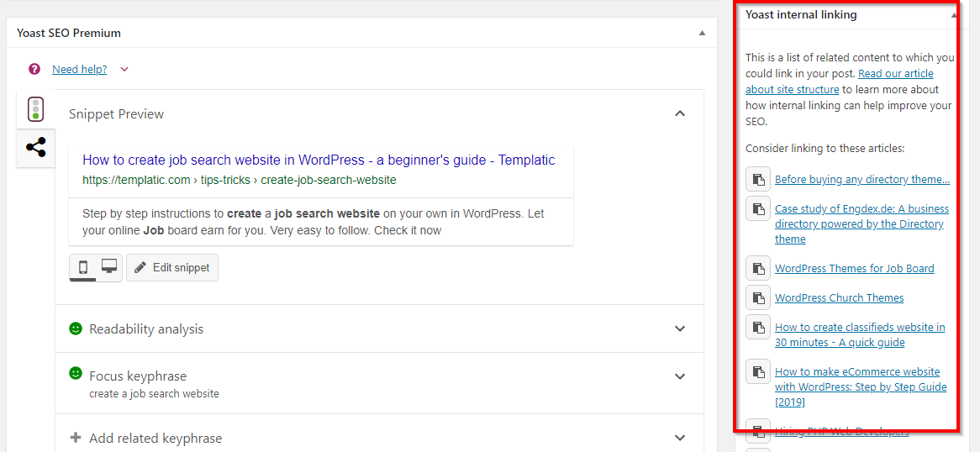980x452 pixels.
Task: Open the Need help? link
Action: pyautogui.click(x=79, y=70)
